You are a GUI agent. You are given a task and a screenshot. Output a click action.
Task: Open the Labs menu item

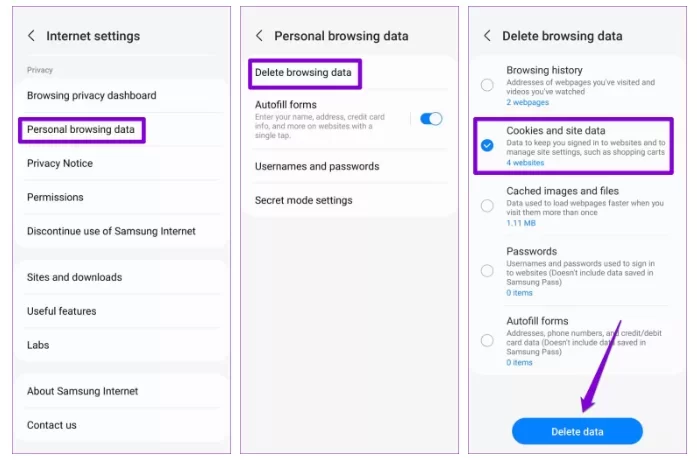[38, 345]
